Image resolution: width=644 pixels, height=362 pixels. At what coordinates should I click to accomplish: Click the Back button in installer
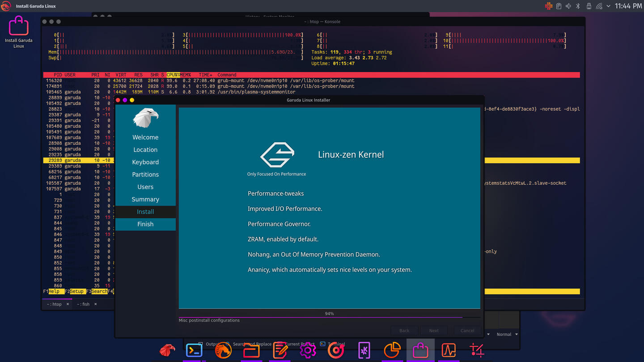pos(404,331)
